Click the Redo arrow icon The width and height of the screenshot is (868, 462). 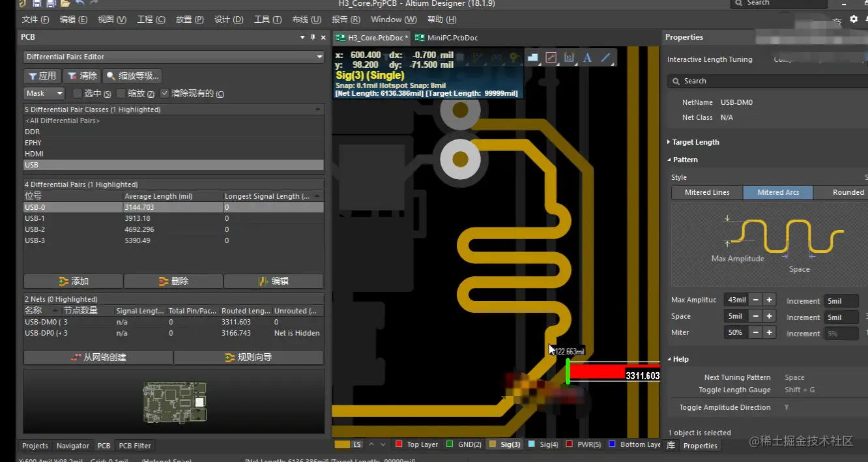tap(94, 3)
